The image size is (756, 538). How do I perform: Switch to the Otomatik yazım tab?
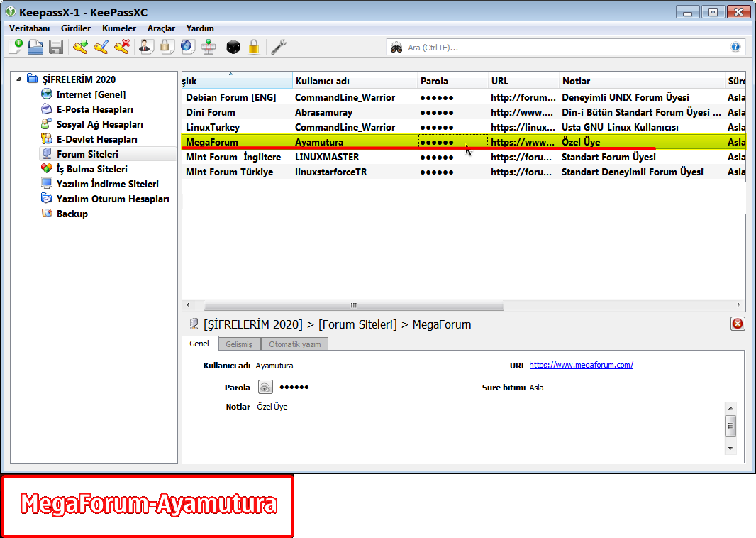[294, 344]
